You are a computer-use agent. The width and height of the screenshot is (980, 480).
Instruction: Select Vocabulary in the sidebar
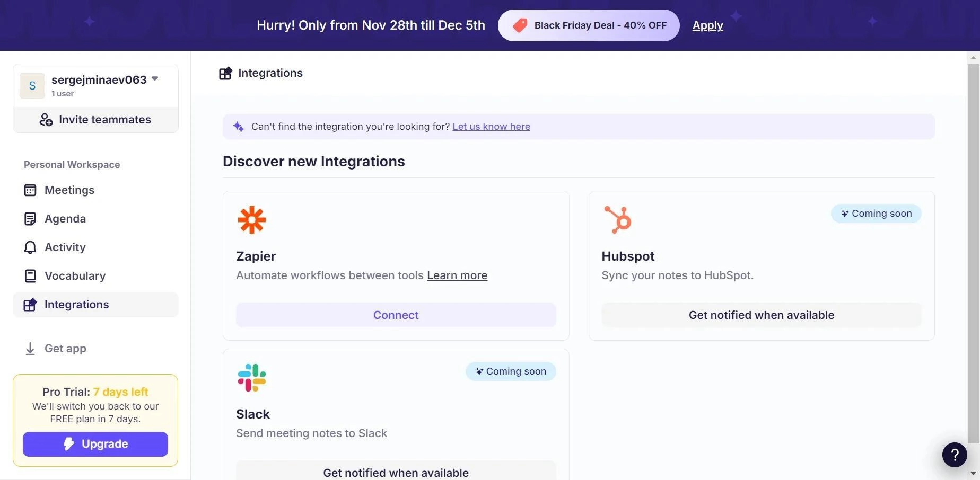[75, 276]
